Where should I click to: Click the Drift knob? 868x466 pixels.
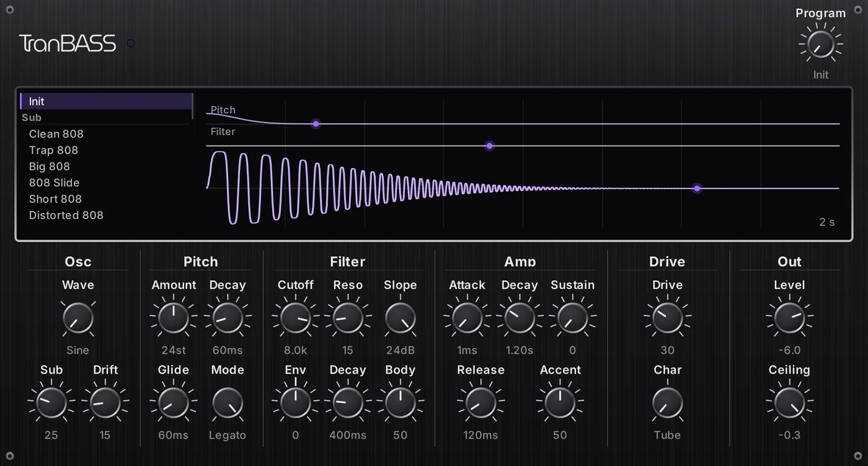click(x=105, y=403)
